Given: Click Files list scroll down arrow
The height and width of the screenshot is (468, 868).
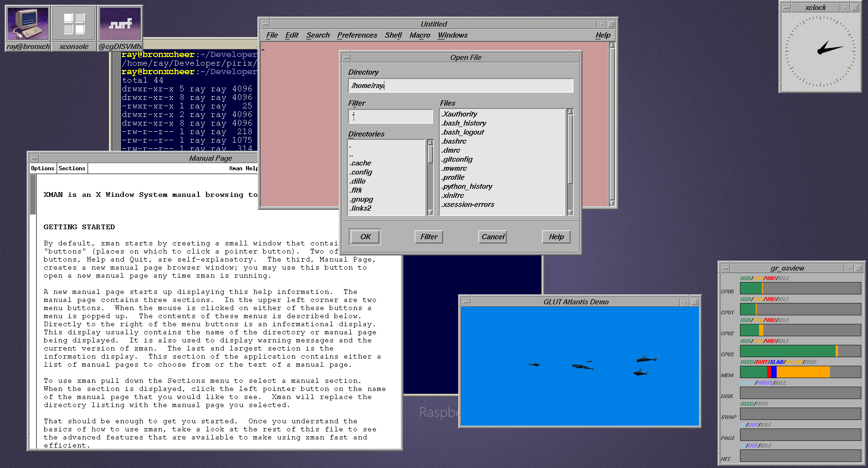Looking at the screenshot, I should click(570, 213).
